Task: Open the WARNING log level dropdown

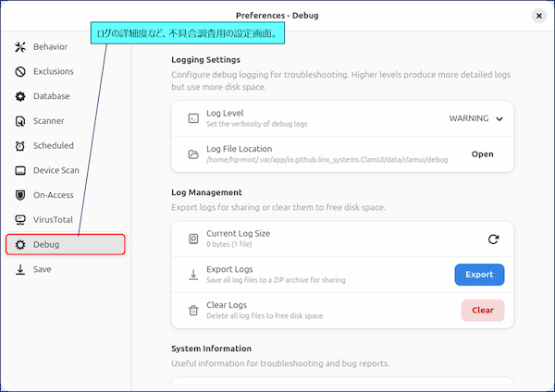Action: [x=475, y=118]
